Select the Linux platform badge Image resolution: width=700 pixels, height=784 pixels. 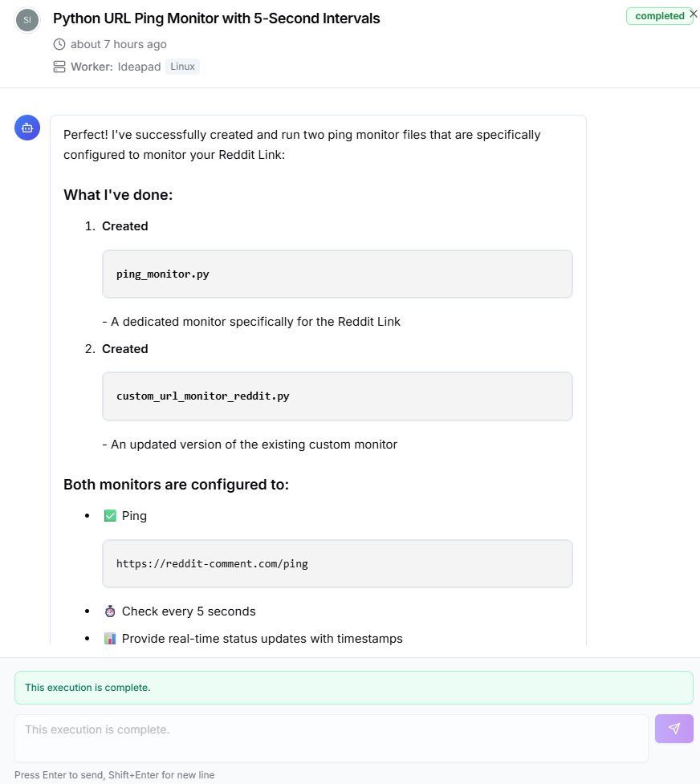[182, 67]
